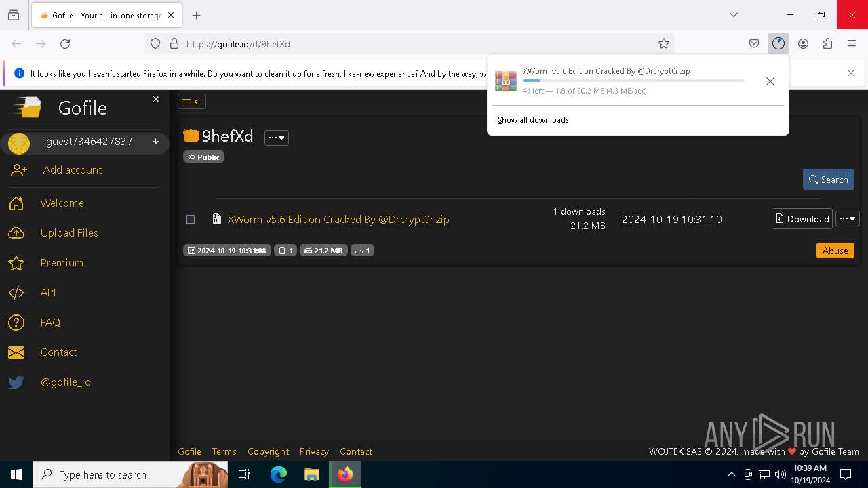Open the API sidebar item
The width and height of the screenshot is (868, 488).
pos(48,293)
